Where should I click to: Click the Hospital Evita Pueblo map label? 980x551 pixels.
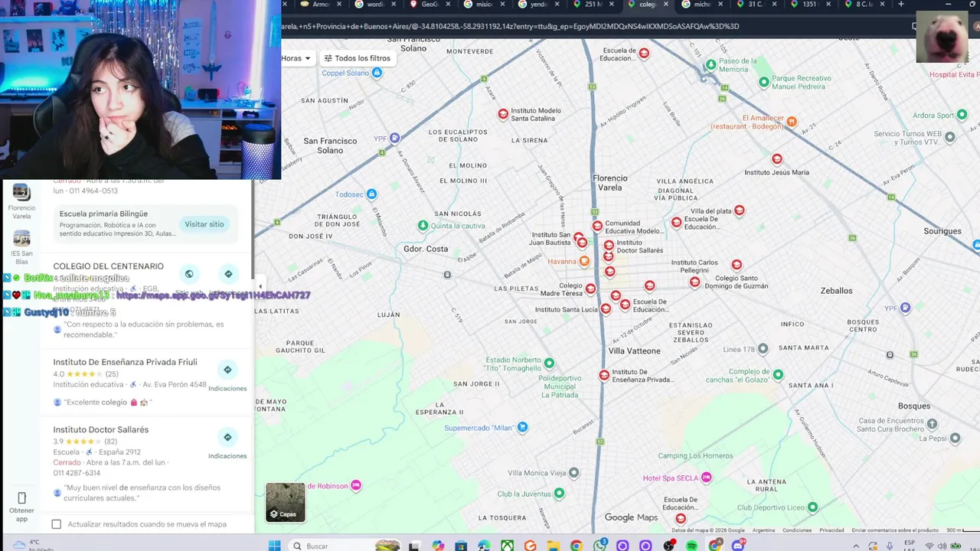954,74
